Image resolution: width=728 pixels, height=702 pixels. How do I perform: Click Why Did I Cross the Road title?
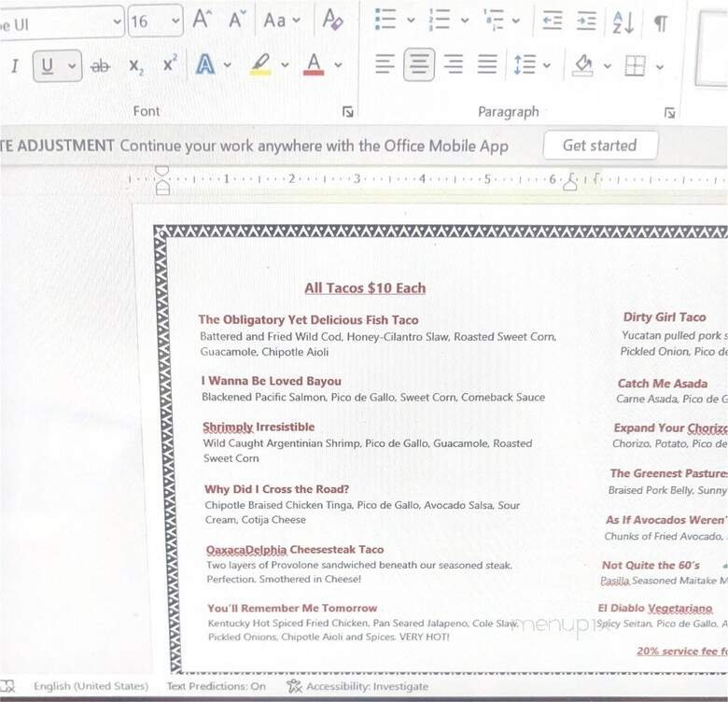pos(276,489)
